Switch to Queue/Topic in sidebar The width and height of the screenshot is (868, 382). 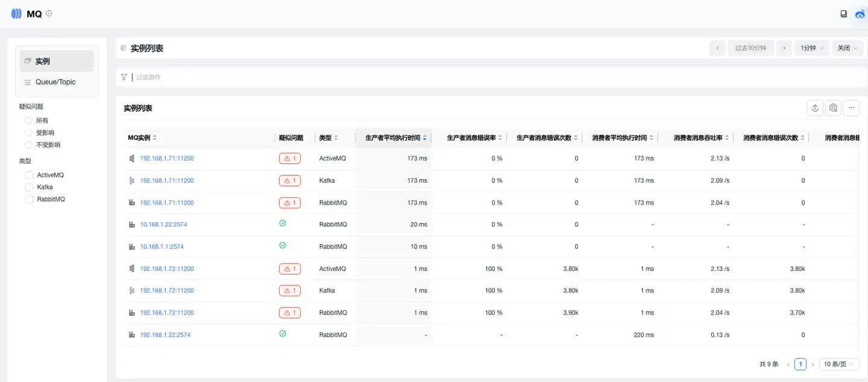55,82
